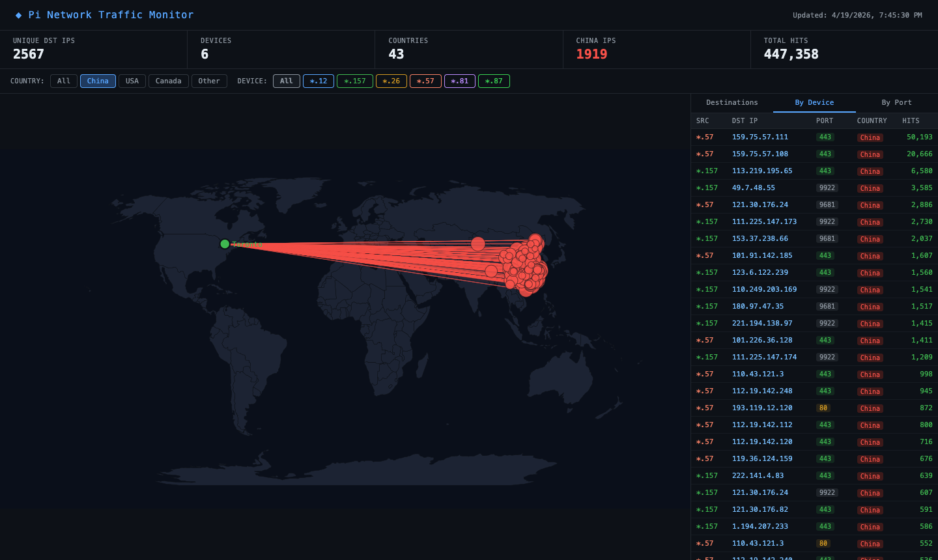
Task: Click the UNIQUE DST IPS stat 2567
Action: coord(29,54)
